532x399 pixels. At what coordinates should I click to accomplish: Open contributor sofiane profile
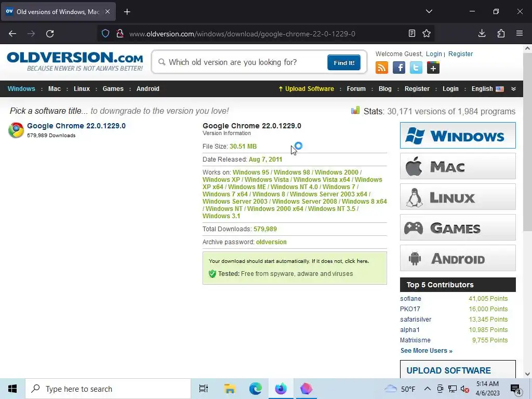click(x=410, y=299)
